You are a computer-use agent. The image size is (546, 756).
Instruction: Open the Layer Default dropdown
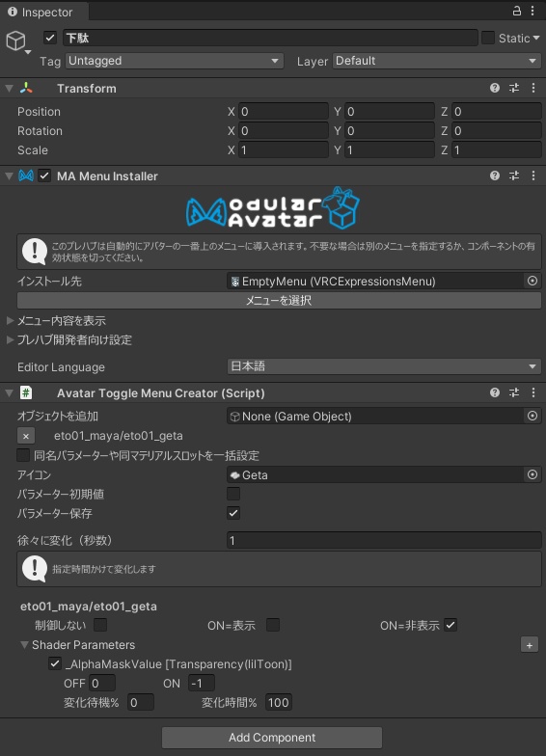click(x=436, y=61)
